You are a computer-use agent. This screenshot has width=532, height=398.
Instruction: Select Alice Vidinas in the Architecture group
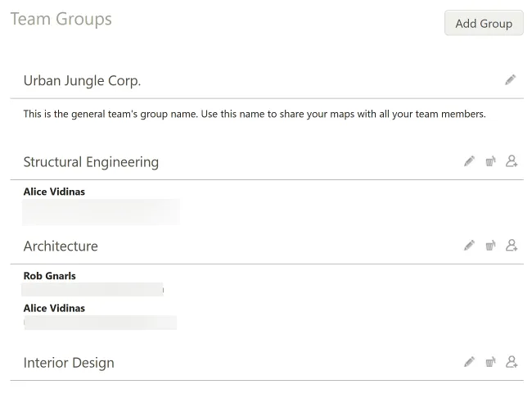54,308
